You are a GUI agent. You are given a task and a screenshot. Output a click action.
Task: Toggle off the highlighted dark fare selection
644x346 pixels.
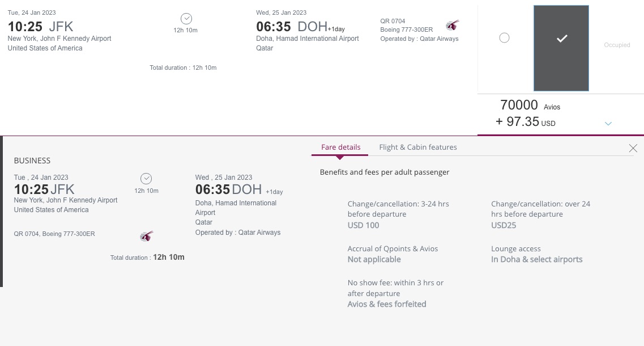click(x=561, y=48)
